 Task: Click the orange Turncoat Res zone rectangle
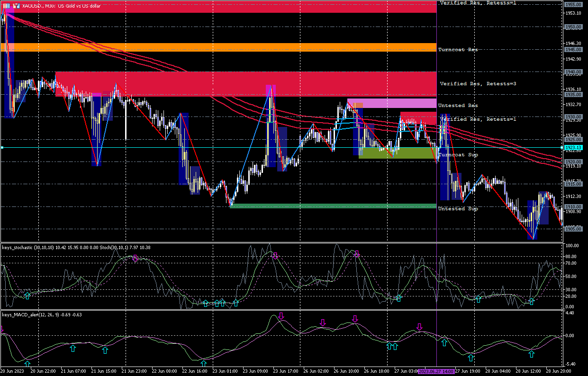point(218,47)
